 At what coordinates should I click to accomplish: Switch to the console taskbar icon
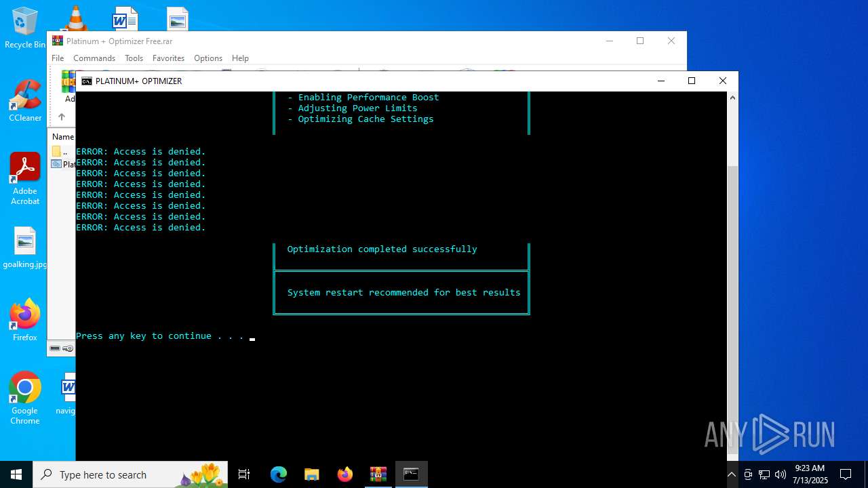pyautogui.click(x=411, y=474)
